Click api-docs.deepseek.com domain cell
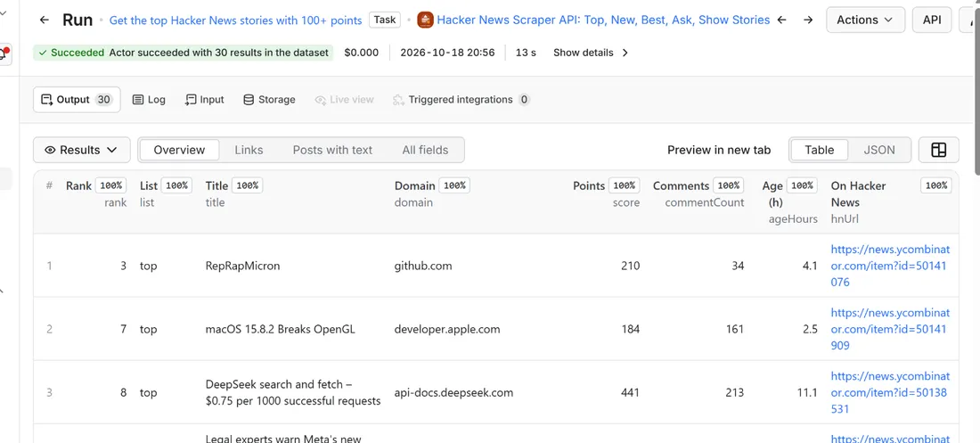980x443 pixels. (x=453, y=393)
